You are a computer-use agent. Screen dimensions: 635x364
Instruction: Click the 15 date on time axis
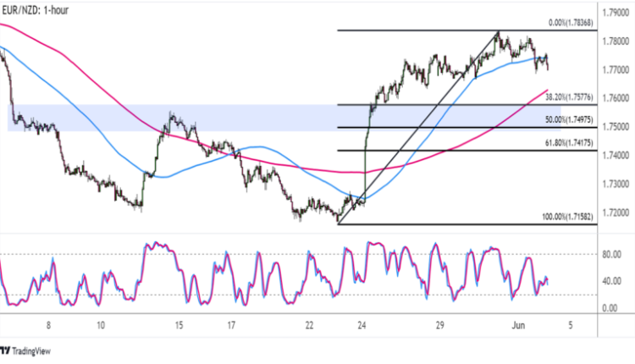coord(179,325)
